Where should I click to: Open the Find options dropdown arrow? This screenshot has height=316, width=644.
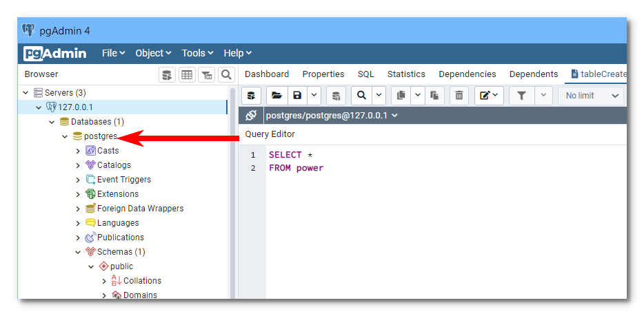379,96
